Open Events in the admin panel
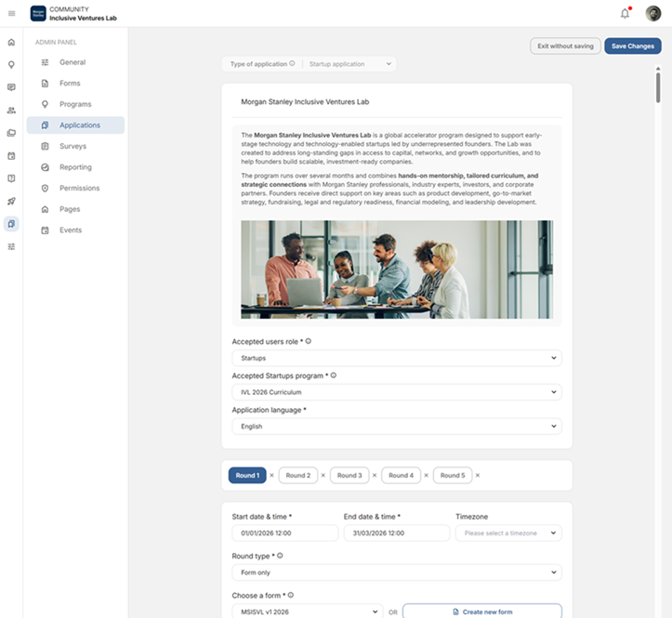672x618 pixels. point(75,230)
